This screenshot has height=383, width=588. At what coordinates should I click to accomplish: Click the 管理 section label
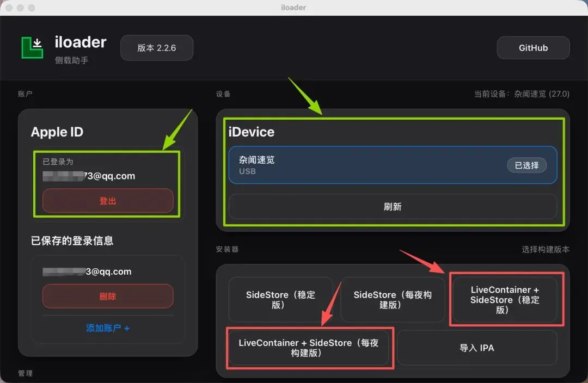(25, 373)
